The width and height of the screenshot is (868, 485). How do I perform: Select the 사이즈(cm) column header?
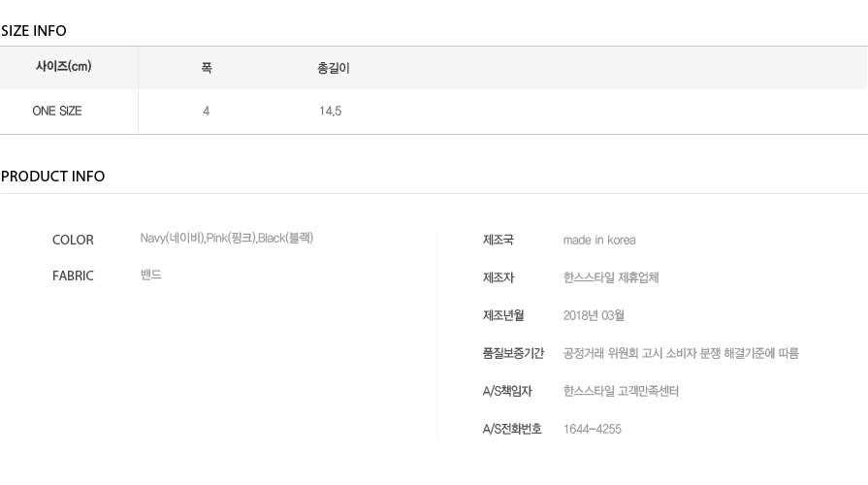(64, 66)
